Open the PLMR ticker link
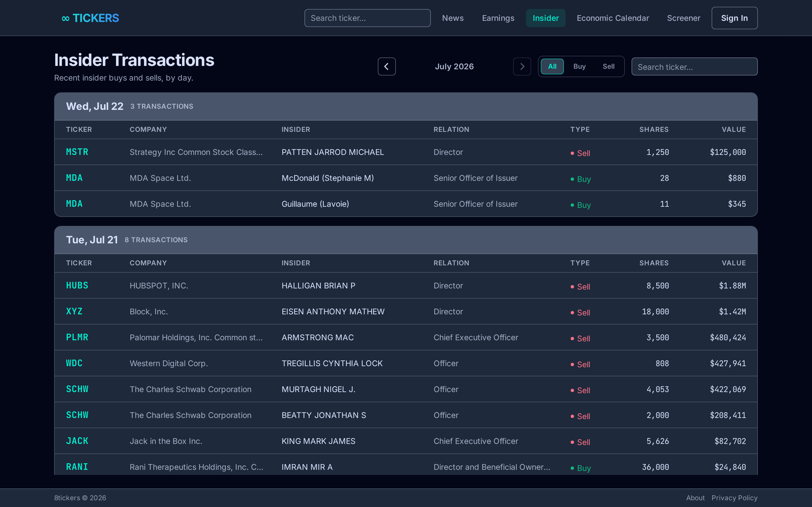 point(77,337)
